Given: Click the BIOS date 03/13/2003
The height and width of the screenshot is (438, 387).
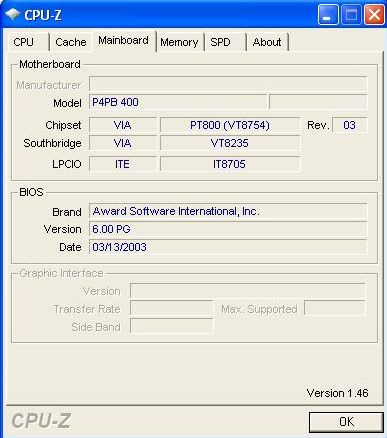Looking at the screenshot, I should click(228, 247).
